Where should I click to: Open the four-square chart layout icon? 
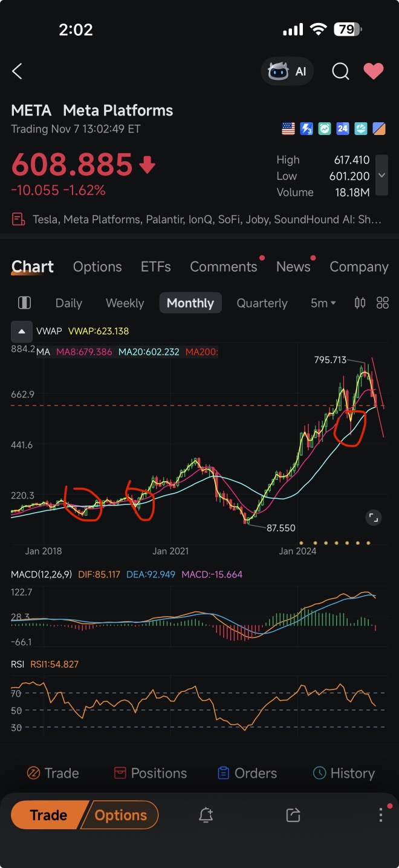(x=382, y=303)
